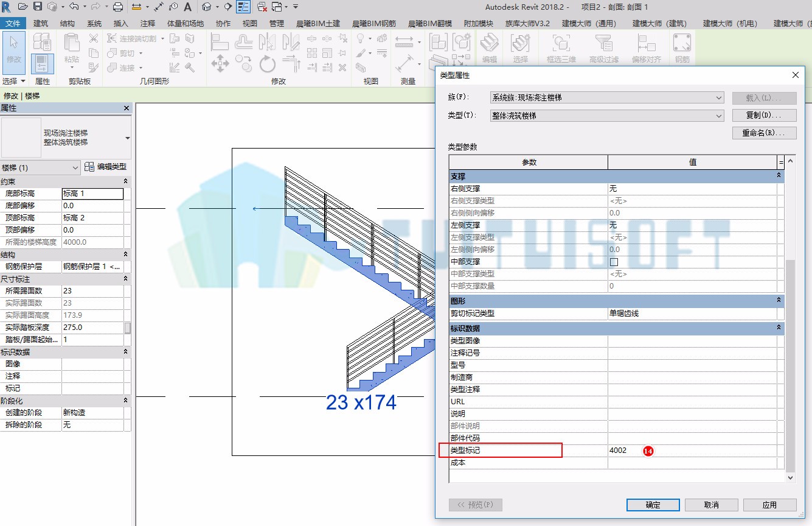Click the 确定 button
The image size is (812, 526).
[x=653, y=505]
